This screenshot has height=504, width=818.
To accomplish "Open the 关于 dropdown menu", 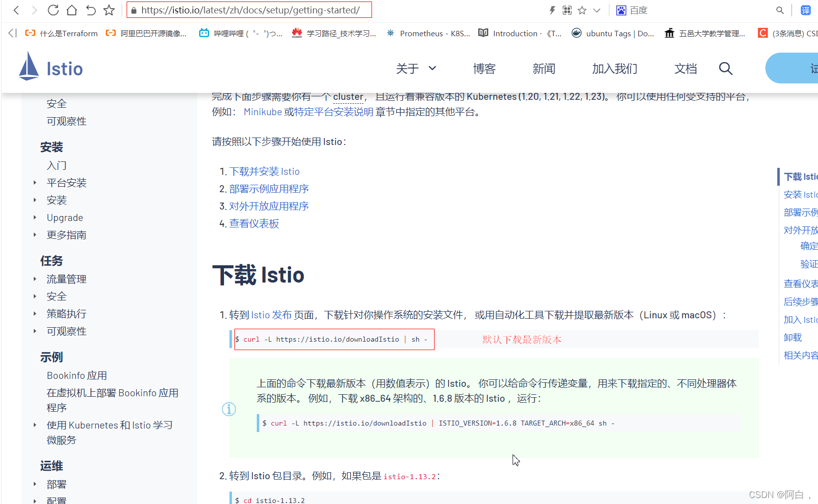I will 416,69.
